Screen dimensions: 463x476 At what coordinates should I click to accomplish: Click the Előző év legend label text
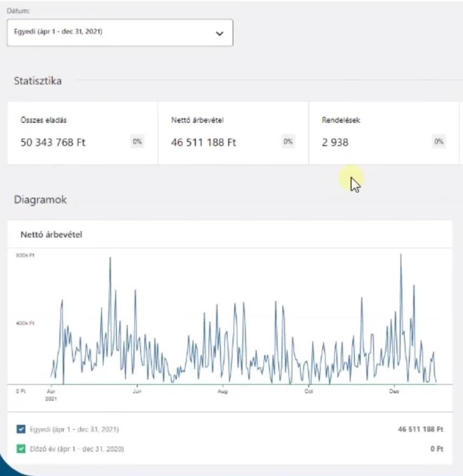(x=77, y=449)
